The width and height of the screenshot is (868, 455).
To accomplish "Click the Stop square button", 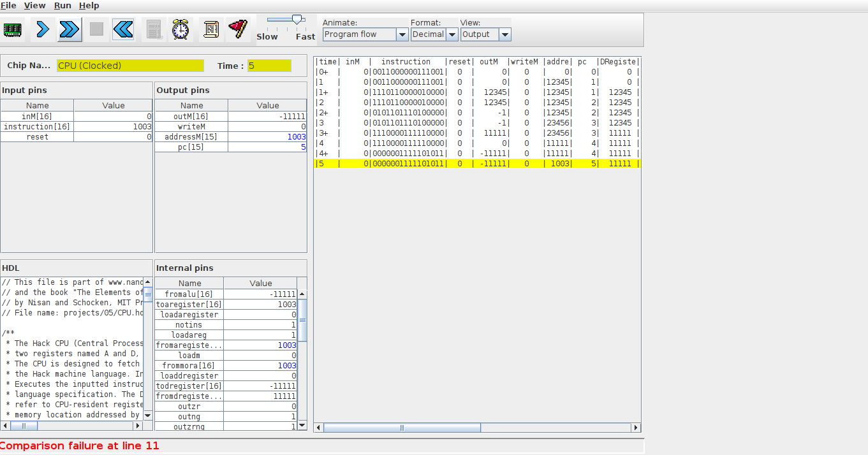I will click(x=96, y=29).
